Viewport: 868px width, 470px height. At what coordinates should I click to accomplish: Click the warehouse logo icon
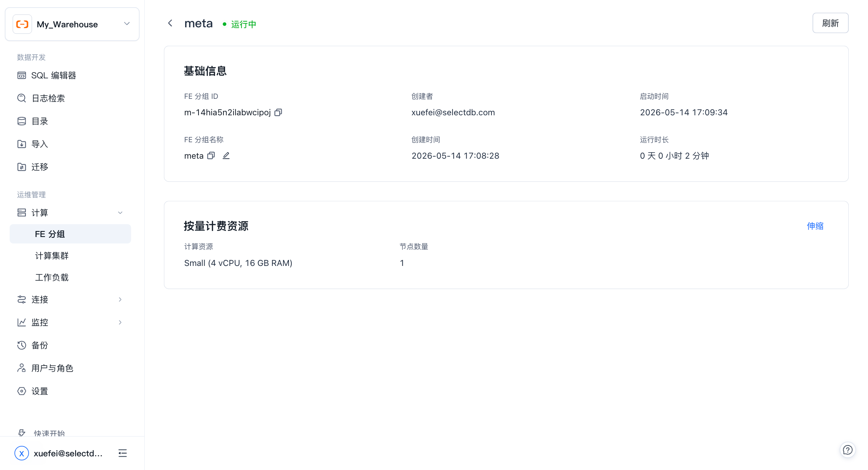pyautogui.click(x=22, y=24)
